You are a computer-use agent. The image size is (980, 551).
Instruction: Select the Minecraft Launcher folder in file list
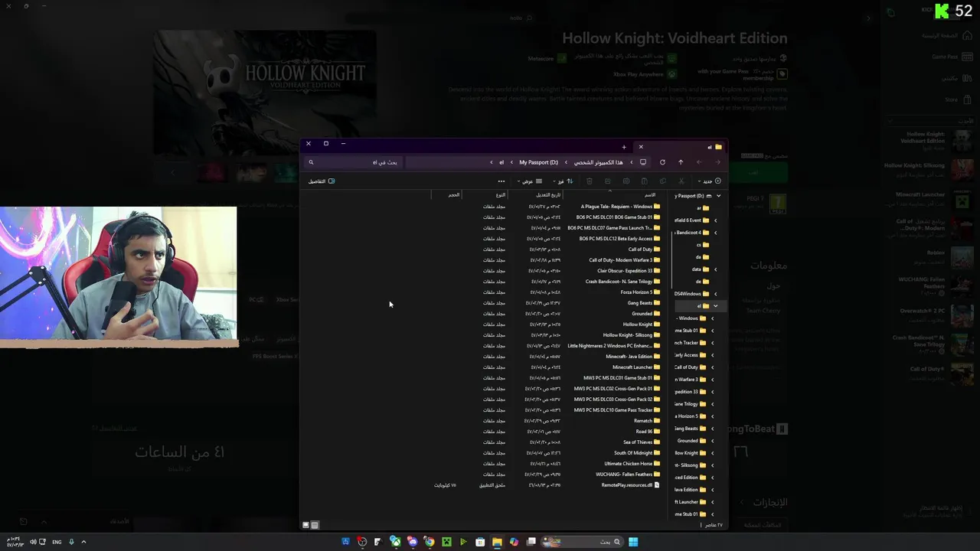(636, 367)
